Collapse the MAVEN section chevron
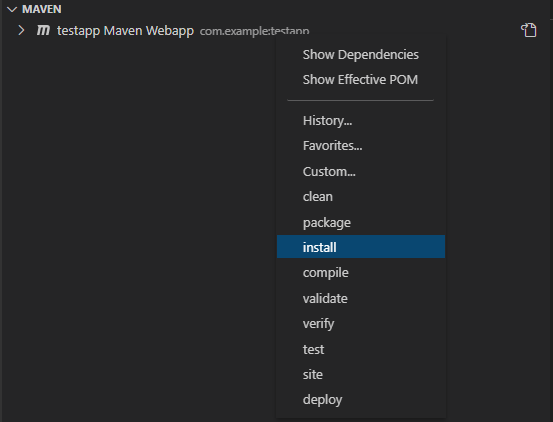The width and height of the screenshot is (553, 422). click(x=12, y=10)
